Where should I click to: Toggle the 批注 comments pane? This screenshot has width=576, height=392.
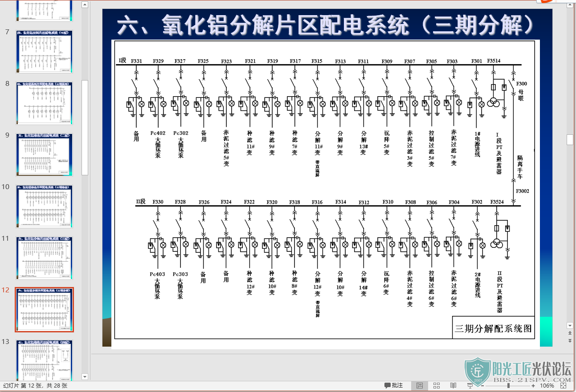393,385
